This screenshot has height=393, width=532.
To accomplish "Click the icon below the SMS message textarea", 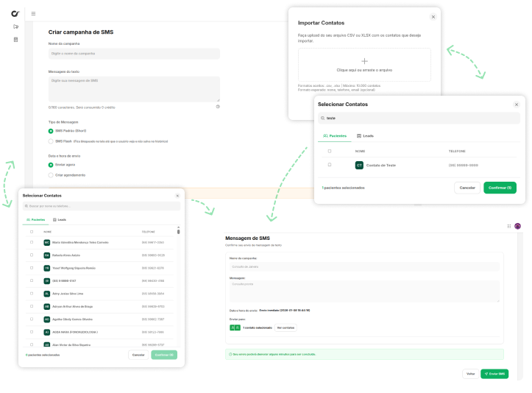I will pos(218,107).
